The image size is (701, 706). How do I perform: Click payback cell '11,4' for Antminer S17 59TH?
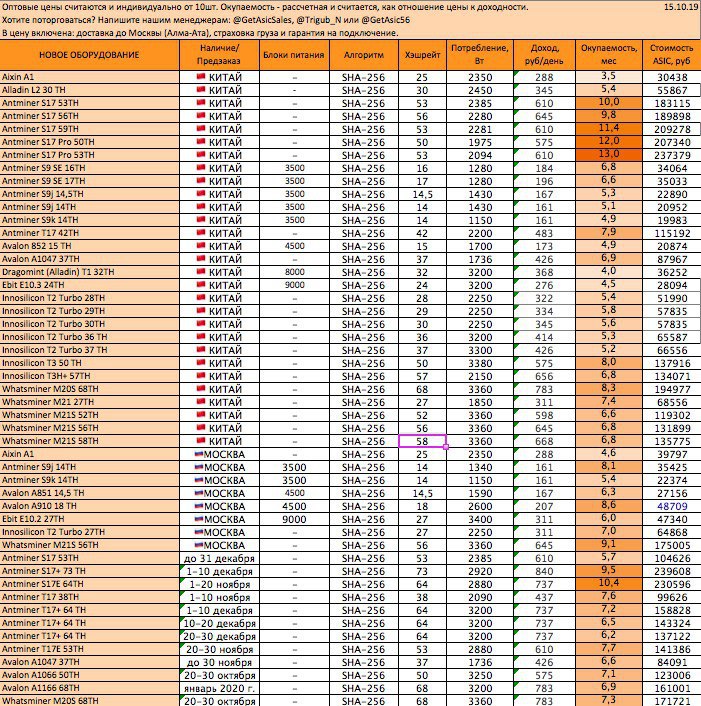click(x=609, y=129)
